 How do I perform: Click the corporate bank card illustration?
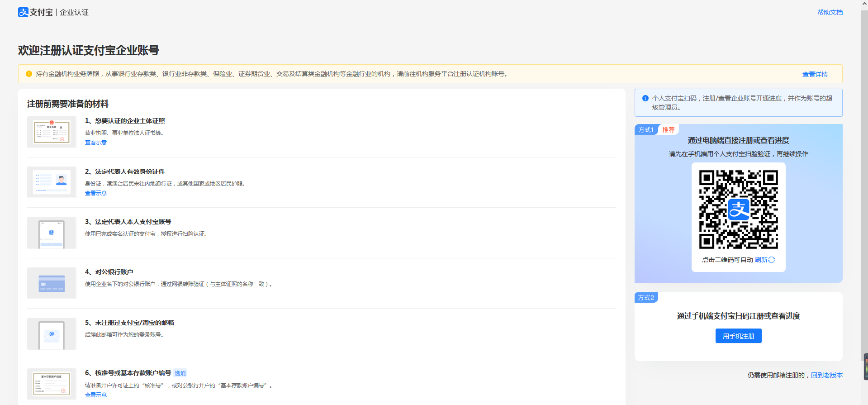coord(52,283)
